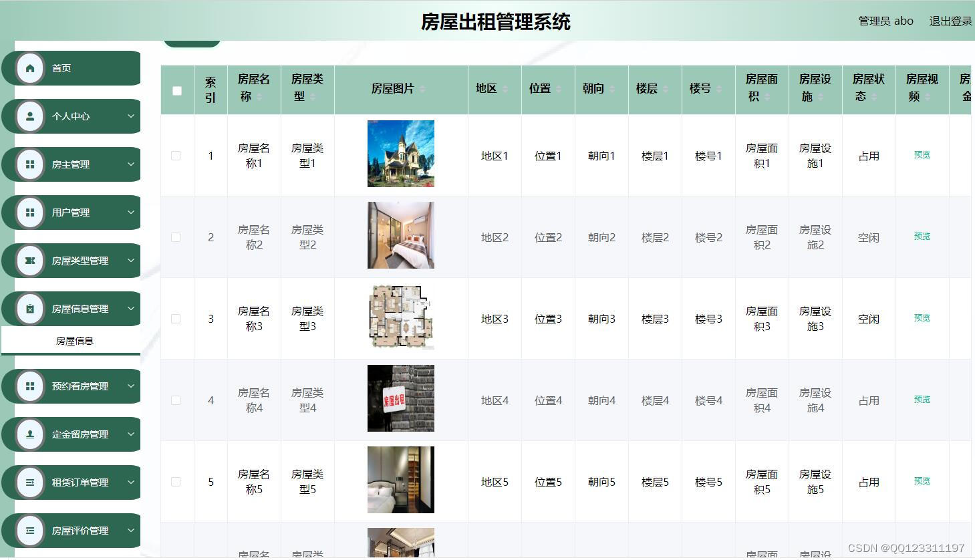Click the list icon for 房屋评价管理
Screen dimensions: 975x560
point(30,531)
